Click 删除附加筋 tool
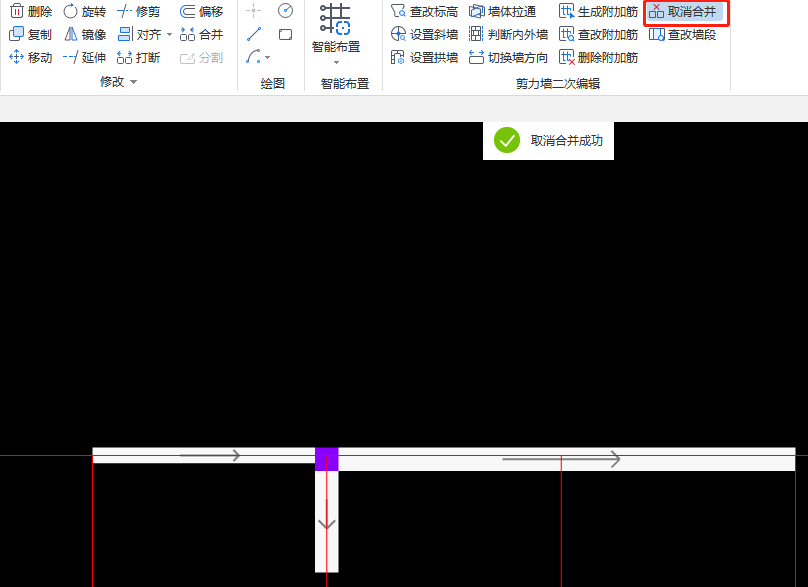 [598, 57]
